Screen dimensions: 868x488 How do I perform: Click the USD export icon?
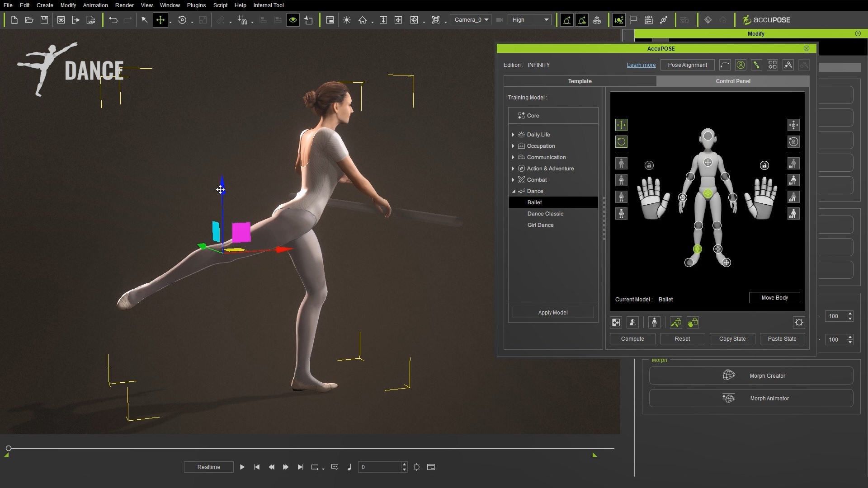91,20
